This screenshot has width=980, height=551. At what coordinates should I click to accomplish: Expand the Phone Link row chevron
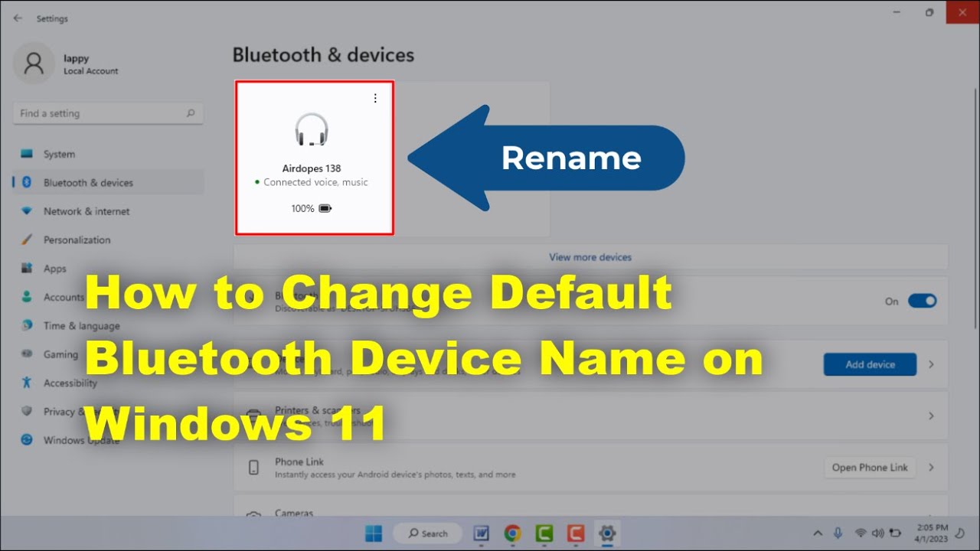931,467
